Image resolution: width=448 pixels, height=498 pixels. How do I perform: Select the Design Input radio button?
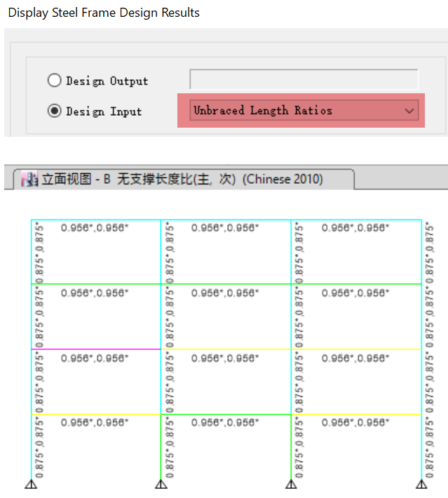click(54, 111)
